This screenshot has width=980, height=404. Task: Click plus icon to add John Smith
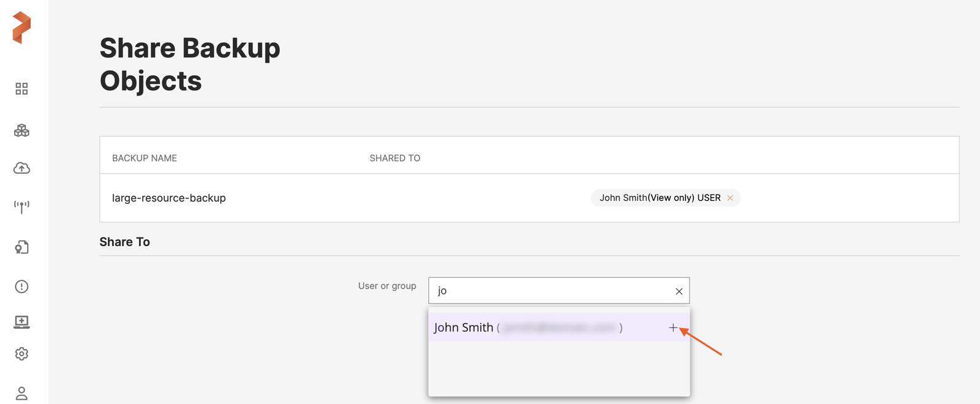click(673, 327)
